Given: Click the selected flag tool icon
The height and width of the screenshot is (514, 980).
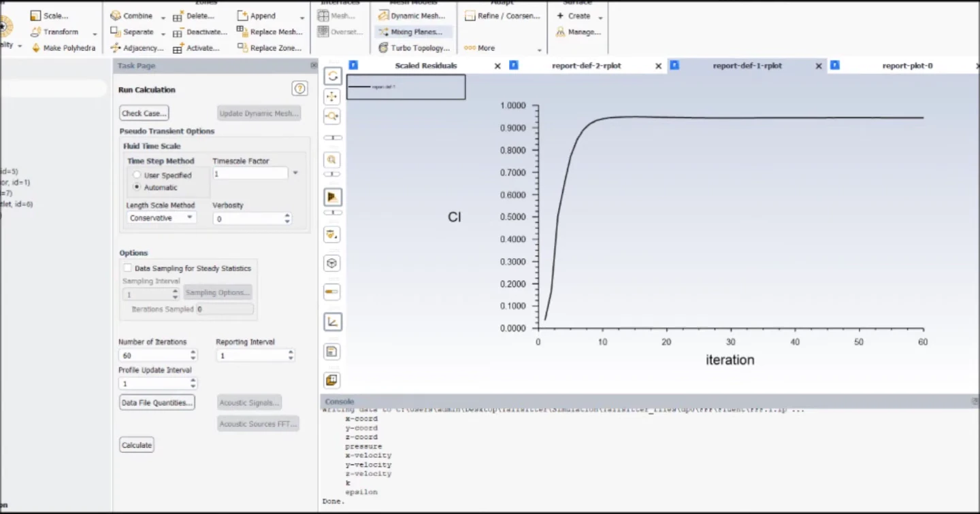Looking at the screenshot, I should [x=333, y=197].
